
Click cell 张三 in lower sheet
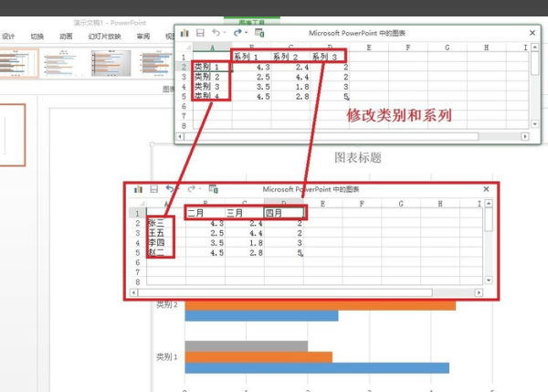(166, 223)
